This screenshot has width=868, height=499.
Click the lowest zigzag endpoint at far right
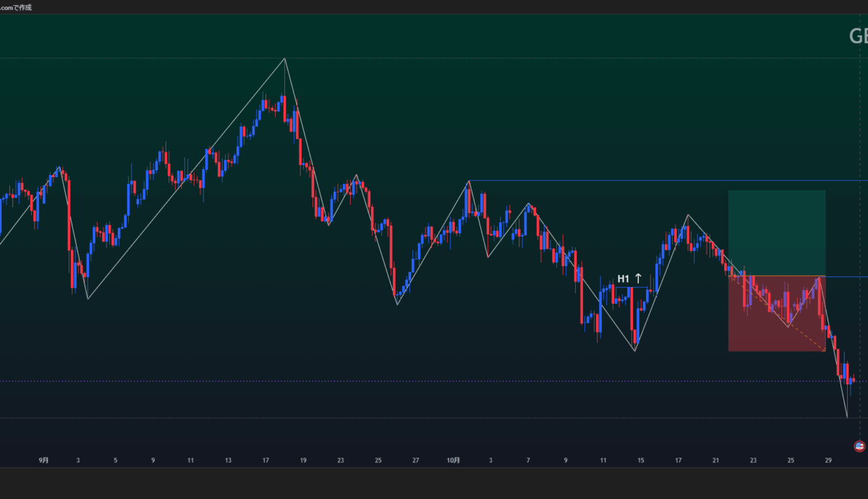847,417
